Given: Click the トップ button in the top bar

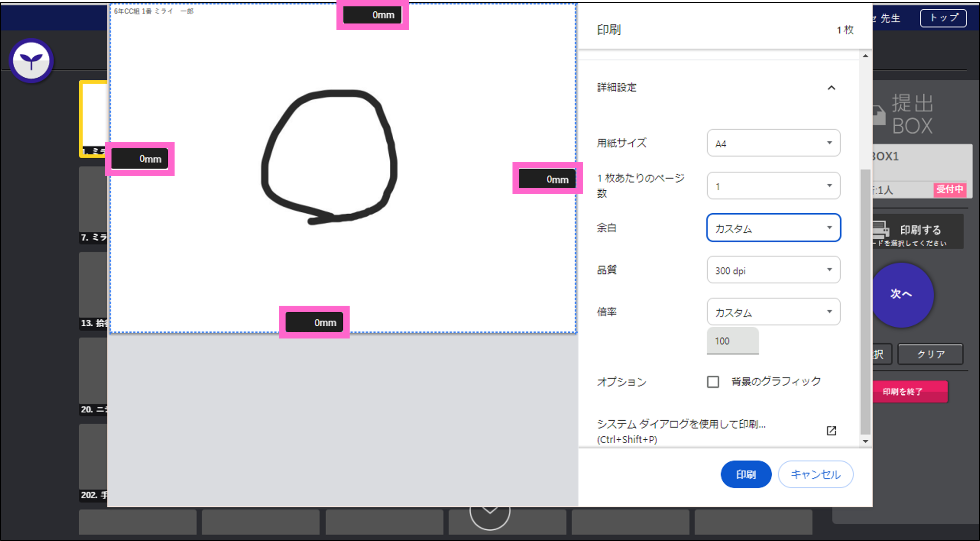Looking at the screenshot, I should coord(942,18).
